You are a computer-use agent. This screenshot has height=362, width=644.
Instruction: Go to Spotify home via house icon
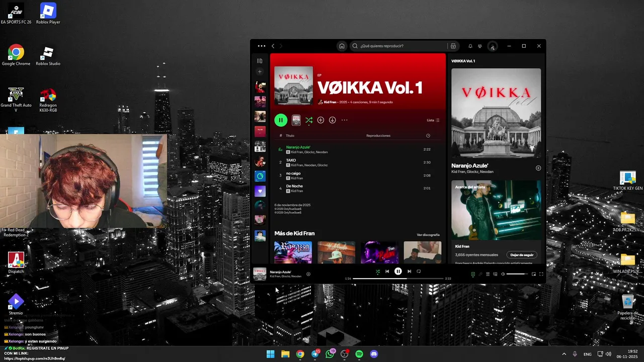click(x=342, y=46)
